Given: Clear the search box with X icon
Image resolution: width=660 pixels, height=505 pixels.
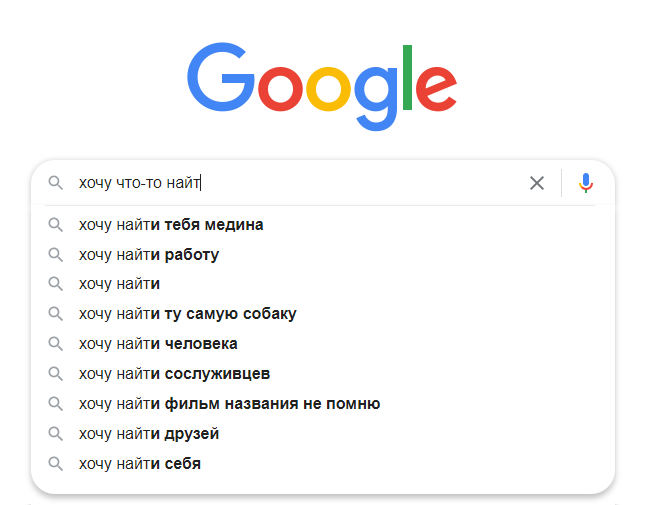Looking at the screenshot, I should point(537,183).
